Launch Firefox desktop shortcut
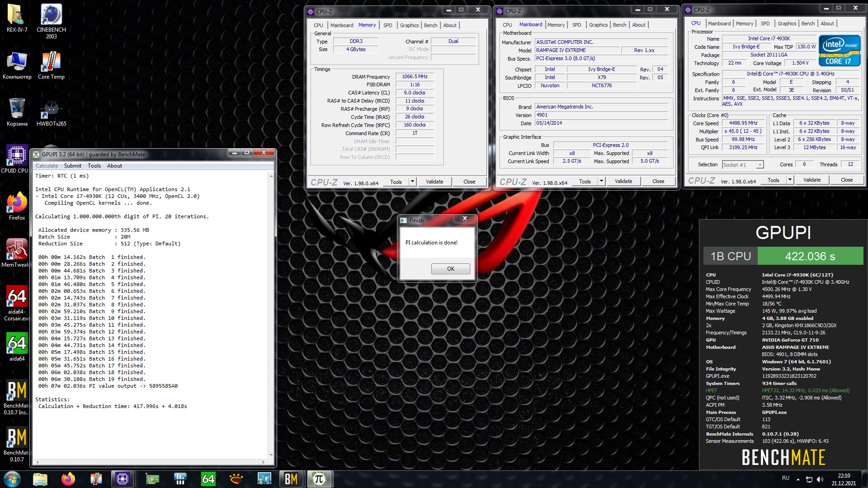The image size is (868, 488). point(17,206)
